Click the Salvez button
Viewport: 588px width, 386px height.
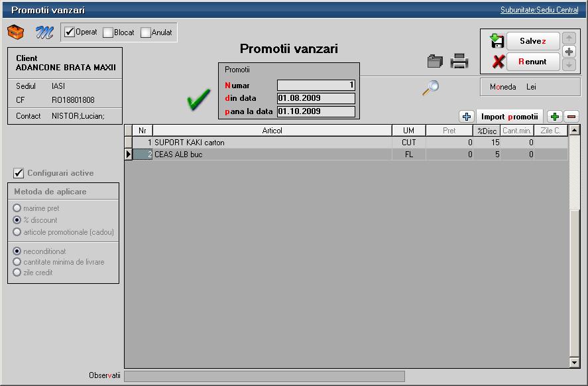[533, 41]
